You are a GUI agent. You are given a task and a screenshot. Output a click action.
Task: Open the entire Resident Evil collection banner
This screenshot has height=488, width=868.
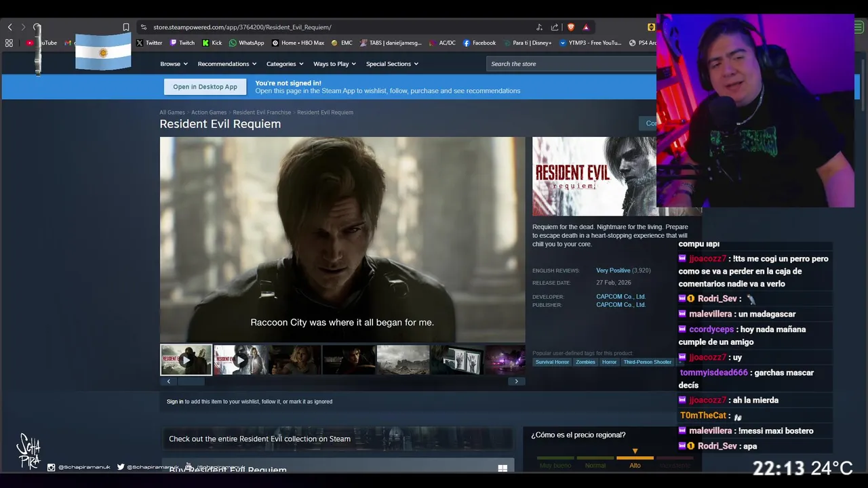[338, 439]
